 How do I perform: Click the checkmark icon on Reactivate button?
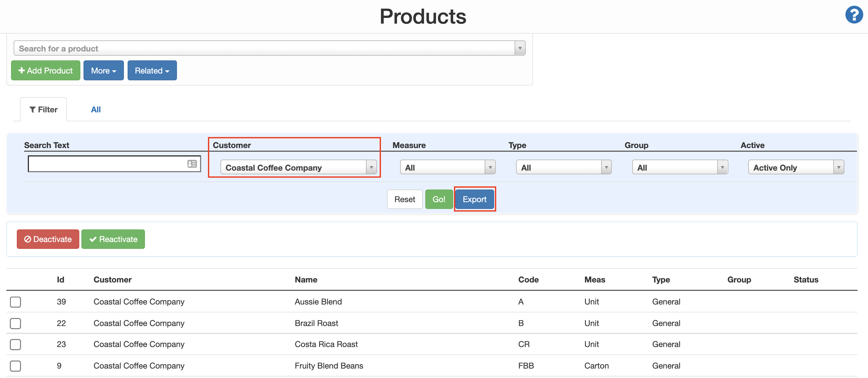click(x=93, y=239)
